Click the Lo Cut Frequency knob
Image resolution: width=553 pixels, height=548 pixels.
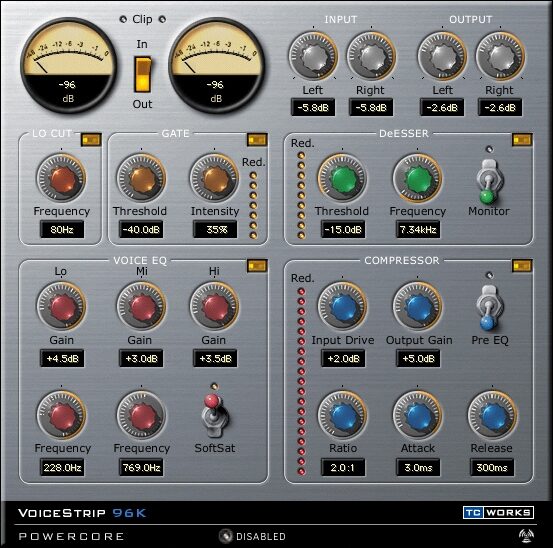click(x=61, y=178)
